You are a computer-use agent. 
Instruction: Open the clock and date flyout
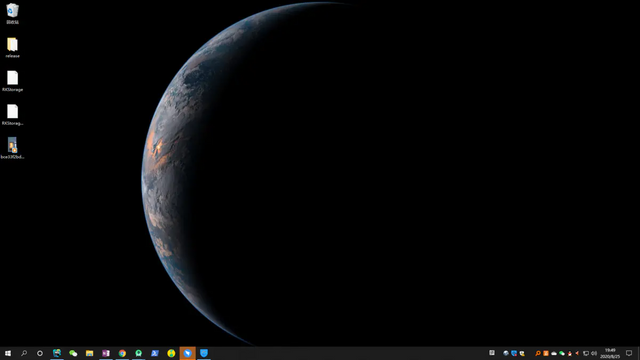tap(610, 353)
